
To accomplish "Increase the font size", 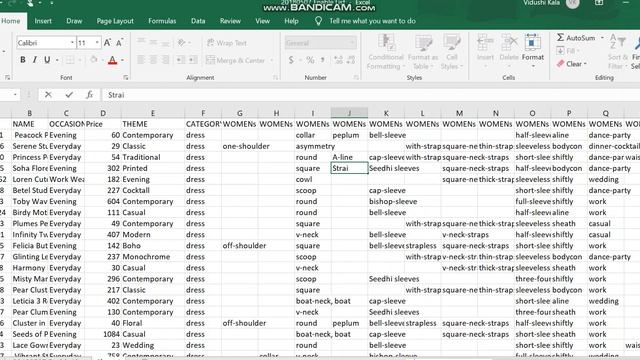I will (107, 42).
